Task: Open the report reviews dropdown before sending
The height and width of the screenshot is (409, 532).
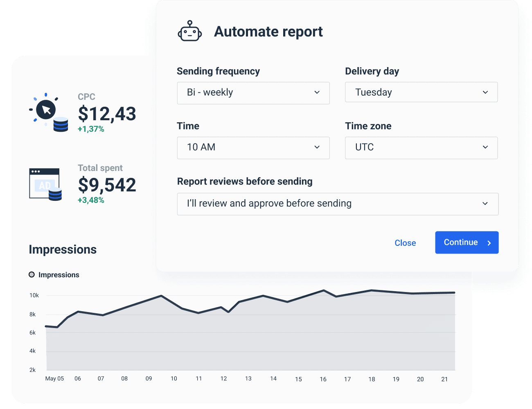Action: [x=338, y=203]
